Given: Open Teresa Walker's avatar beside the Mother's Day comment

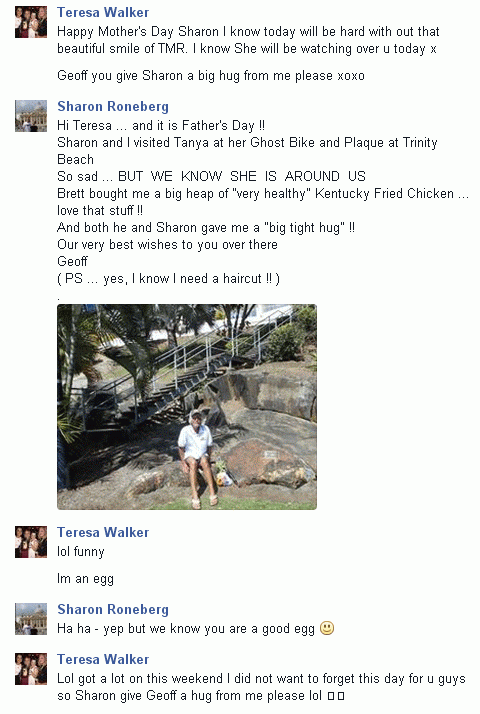Looking at the screenshot, I should coord(31,22).
